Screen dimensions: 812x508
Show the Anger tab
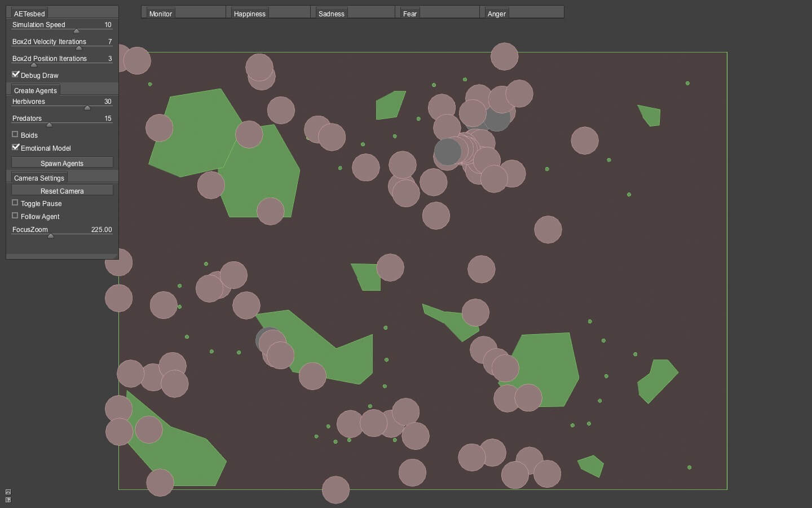[496, 14]
